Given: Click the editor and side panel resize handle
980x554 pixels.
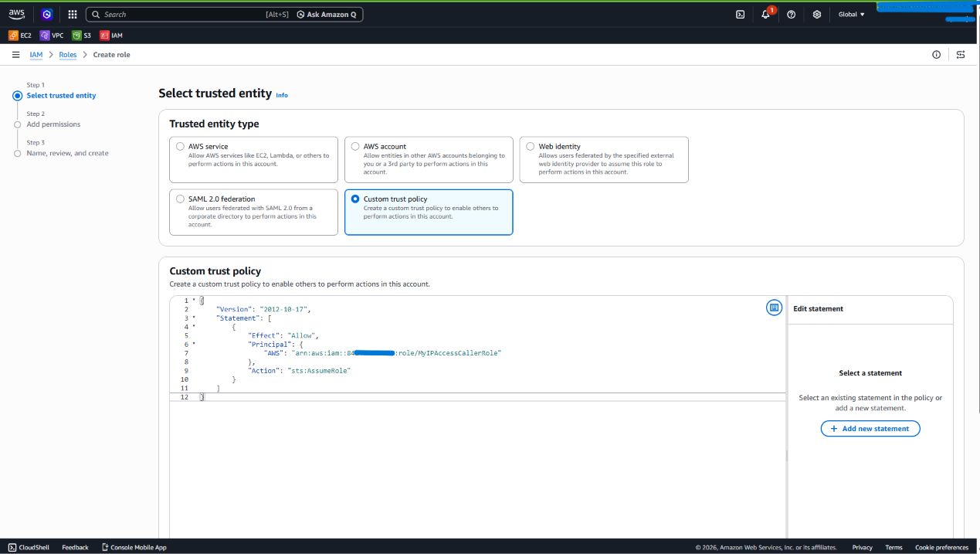Looking at the screenshot, I should tap(787, 456).
